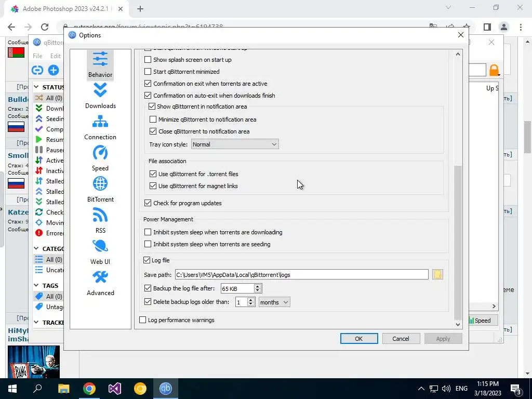Click Add torrent file plus icon in qBittorrent
The height and width of the screenshot is (399, 532).
(x=54, y=70)
